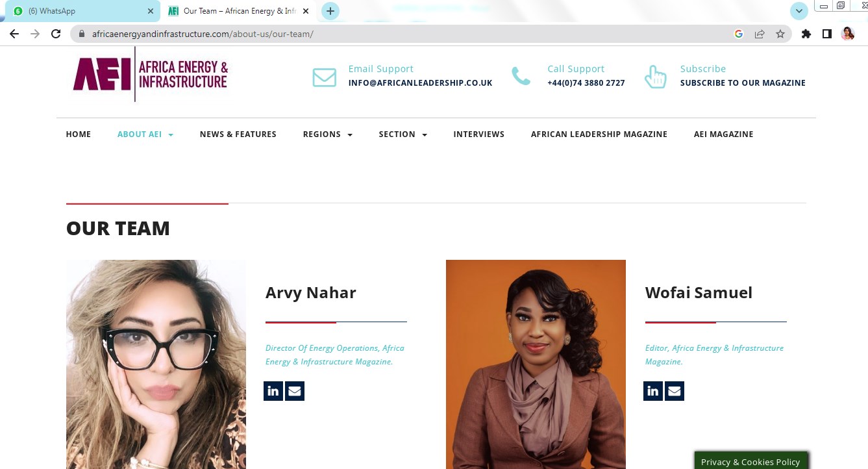The height and width of the screenshot is (469, 868).
Task: Bookmark page with the star icon
Action: [x=780, y=34]
